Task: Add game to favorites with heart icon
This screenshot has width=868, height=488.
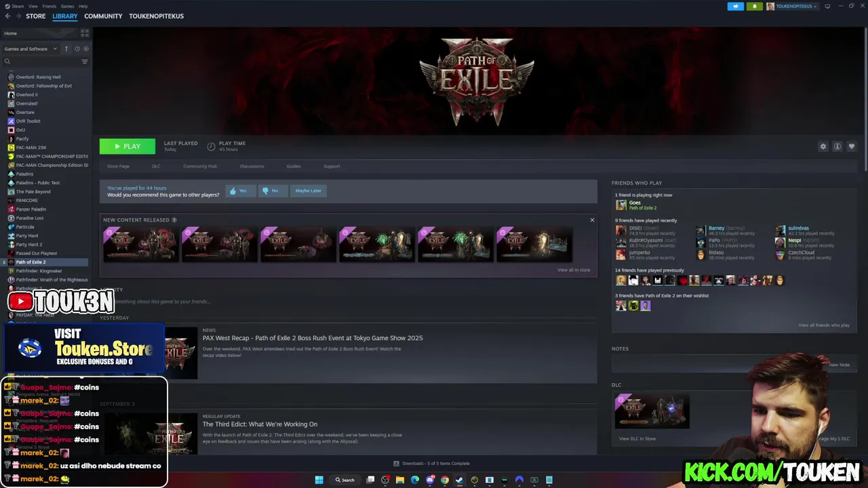Action: click(x=852, y=146)
